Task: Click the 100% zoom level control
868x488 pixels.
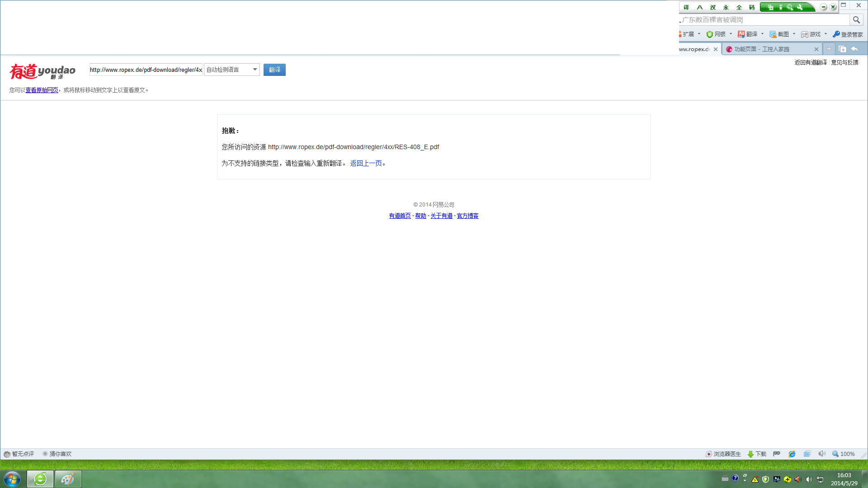Action: pyautogui.click(x=844, y=454)
